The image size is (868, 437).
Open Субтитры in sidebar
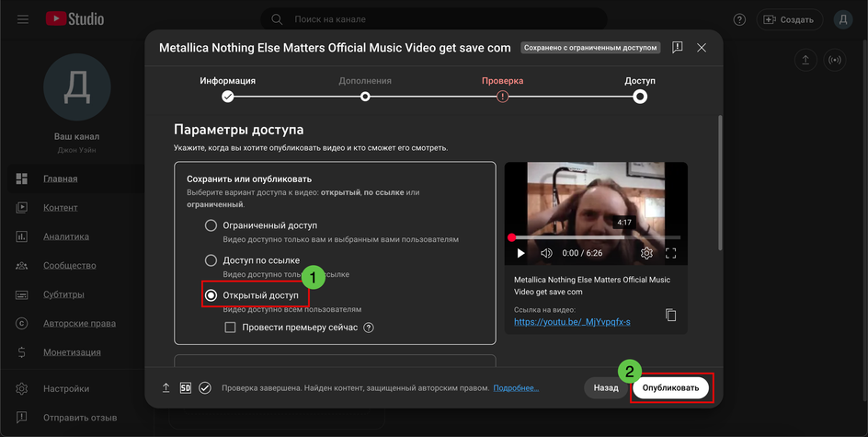pyautogui.click(x=63, y=294)
